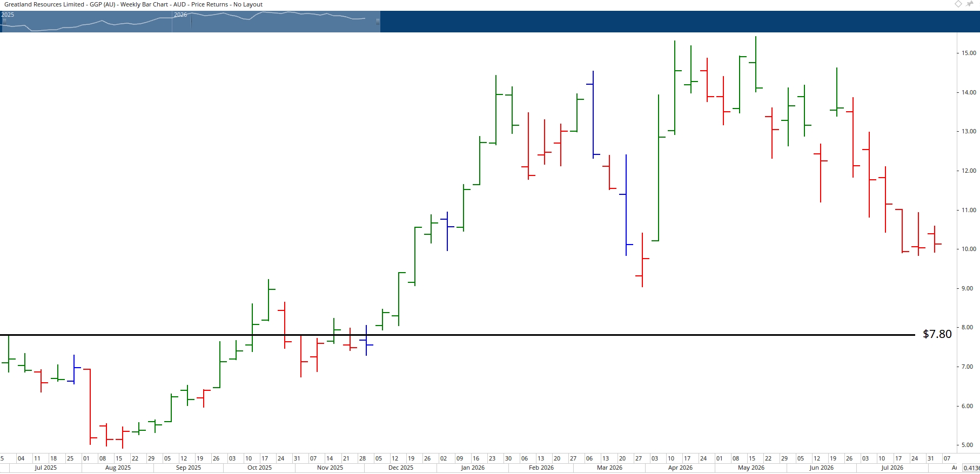Click the 6.00 price axis label
This screenshot has width=980, height=474.
[967, 406]
